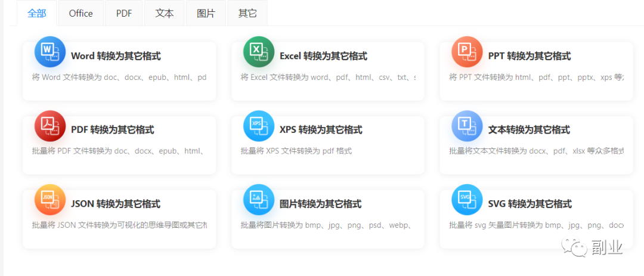Viewport: 644px width, 276px height.
Task: Click the green Excel conversion icon
Action: [258, 52]
